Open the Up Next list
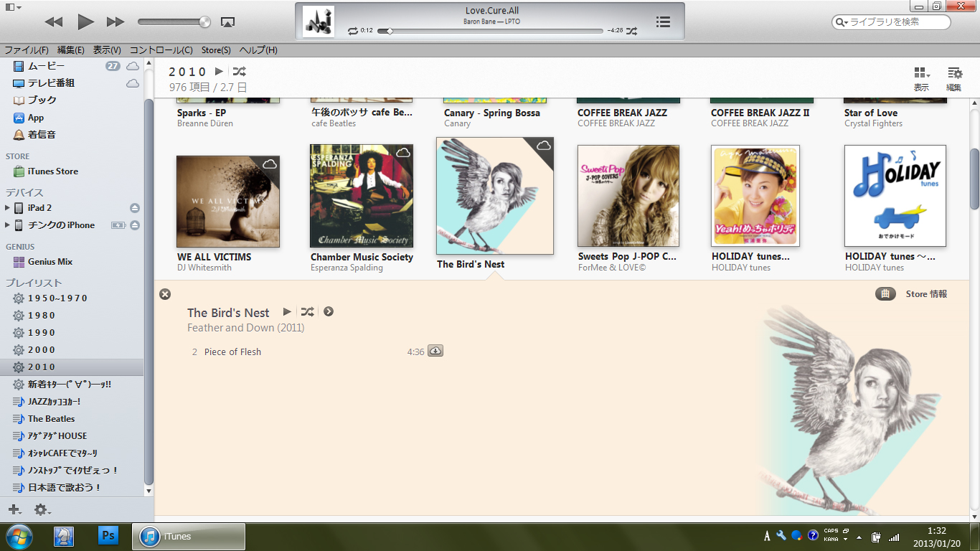 point(664,22)
